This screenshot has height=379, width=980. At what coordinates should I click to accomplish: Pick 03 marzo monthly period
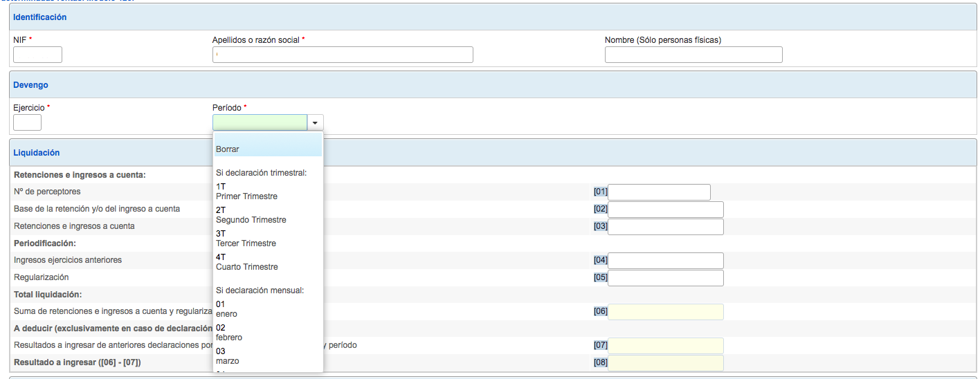pyautogui.click(x=226, y=356)
